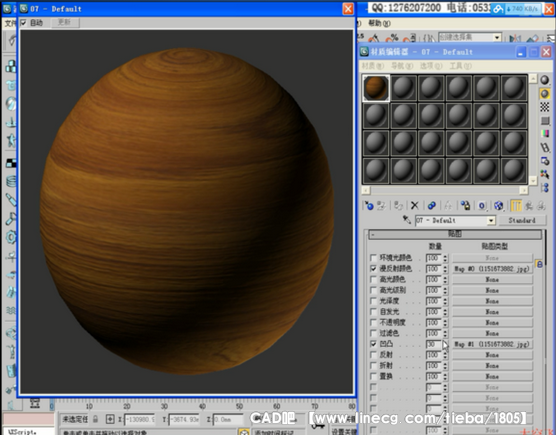This screenshot has width=556, height=435.
Task: Pick material from object with eyedropper
Action: pos(406,220)
